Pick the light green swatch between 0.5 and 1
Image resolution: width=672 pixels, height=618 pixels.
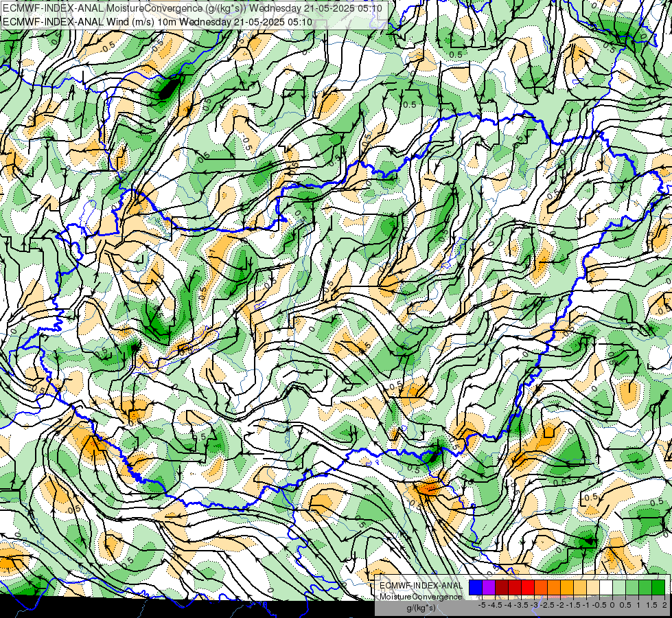pyautogui.click(x=632, y=588)
